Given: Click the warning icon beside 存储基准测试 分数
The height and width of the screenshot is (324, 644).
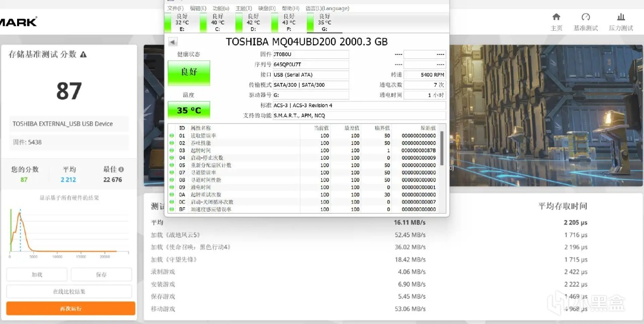Looking at the screenshot, I should [83, 54].
